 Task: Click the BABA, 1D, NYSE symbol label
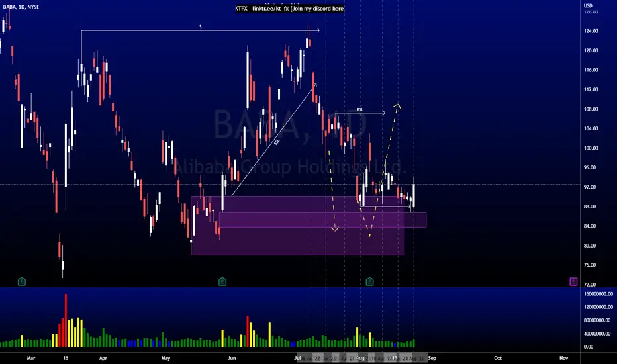(x=21, y=7)
